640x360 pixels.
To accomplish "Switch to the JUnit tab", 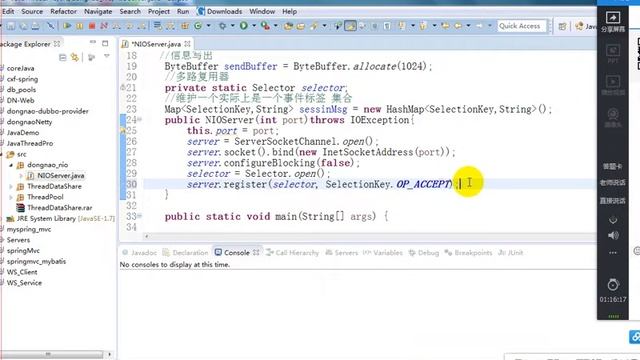I will coord(511,253).
